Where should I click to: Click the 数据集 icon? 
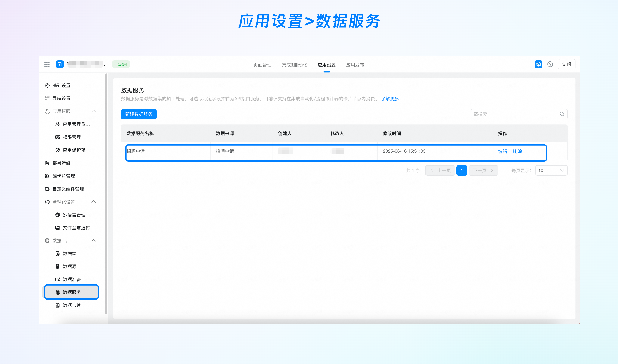coord(58,253)
